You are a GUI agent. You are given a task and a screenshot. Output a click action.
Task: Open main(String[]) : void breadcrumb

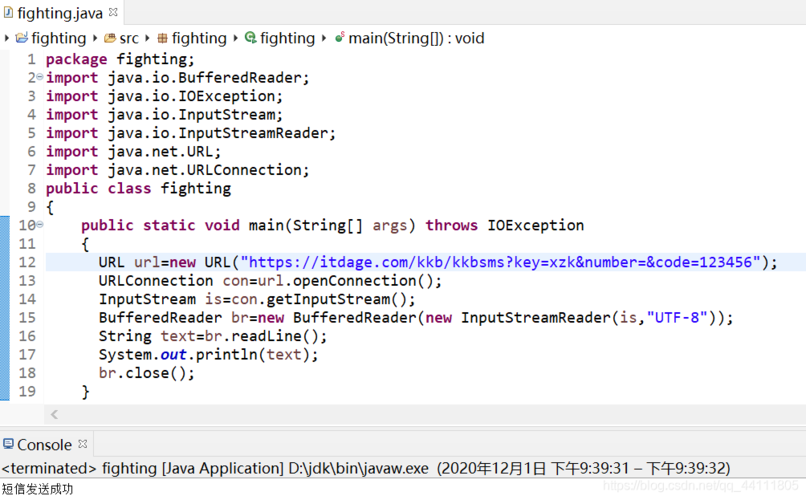tap(416, 38)
